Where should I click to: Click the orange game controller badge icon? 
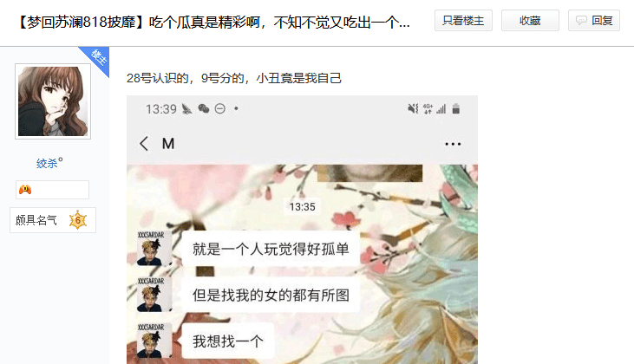(25, 190)
